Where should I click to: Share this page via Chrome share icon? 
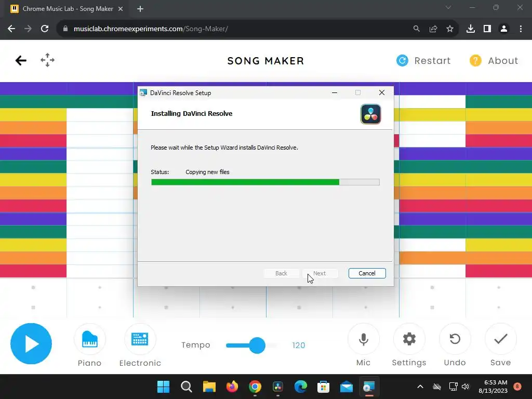point(433,29)
